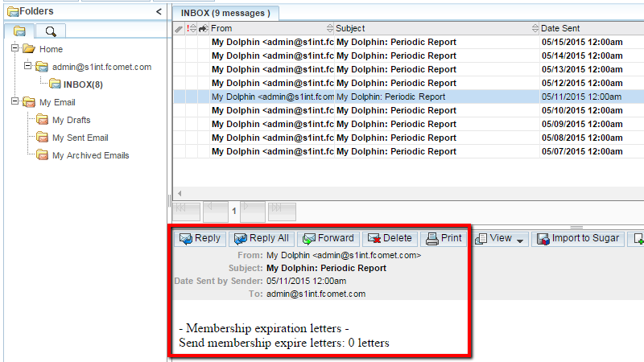Click the Reply button
644x362 pixels.
199,238
